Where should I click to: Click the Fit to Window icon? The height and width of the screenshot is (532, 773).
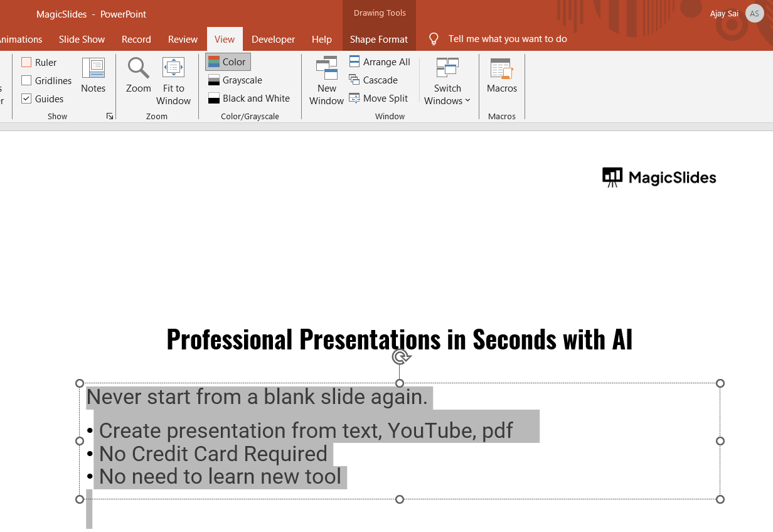[x=173, y=68]
